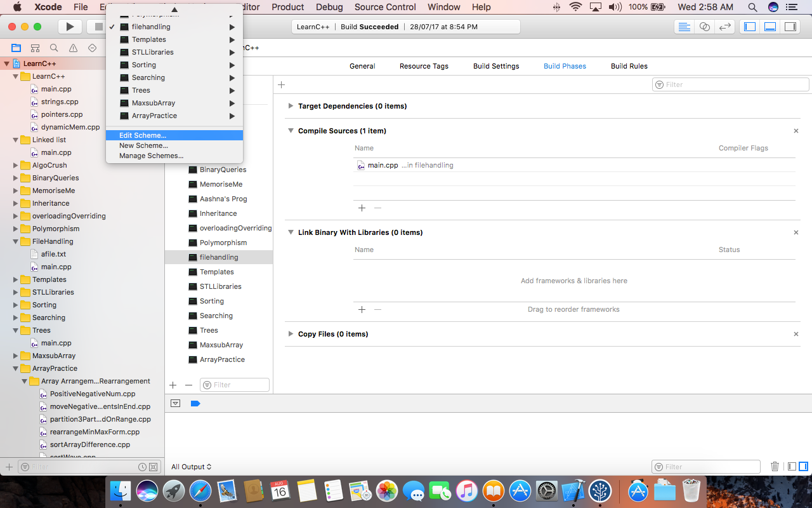This screenshot has height=508, width=812.
Task: Open System Preferences from the Dock
Action: pos(547,491)
